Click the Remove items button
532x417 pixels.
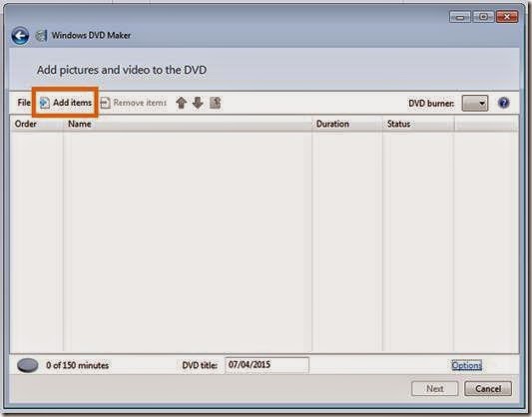pyautogui.click(x=134, y=103)
